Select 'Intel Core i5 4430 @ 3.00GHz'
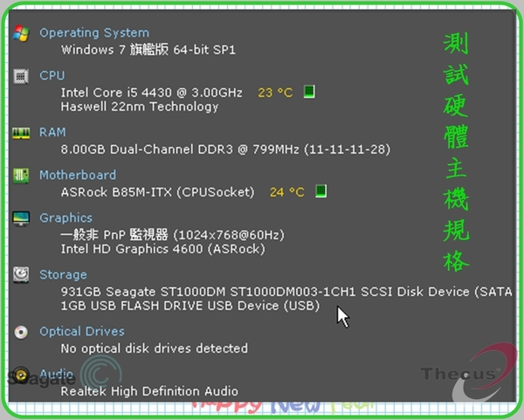Image resolution: width=524 pixels, height=420 pixels. click(x=151, y=93)
